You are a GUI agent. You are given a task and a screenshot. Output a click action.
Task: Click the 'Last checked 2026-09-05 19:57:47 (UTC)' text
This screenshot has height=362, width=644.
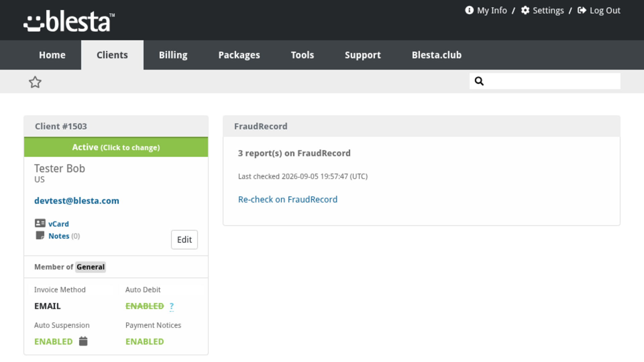[303, 177]
